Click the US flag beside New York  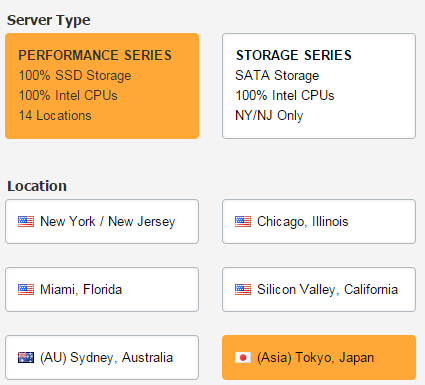[x=26, y=222]
